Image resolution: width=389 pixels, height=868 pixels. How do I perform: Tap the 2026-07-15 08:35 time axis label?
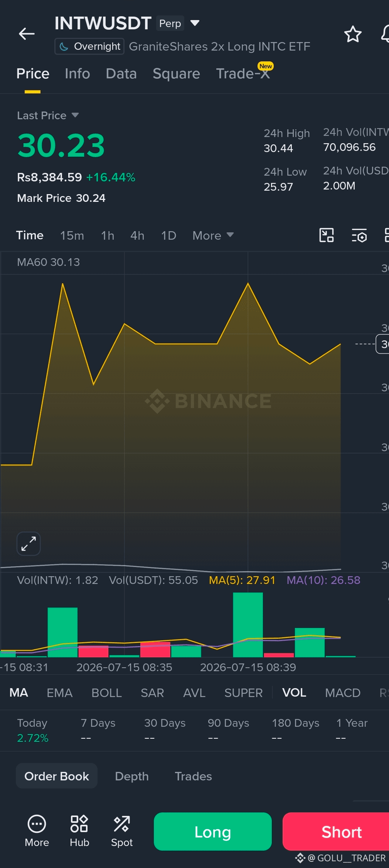[x=124, y=667]
